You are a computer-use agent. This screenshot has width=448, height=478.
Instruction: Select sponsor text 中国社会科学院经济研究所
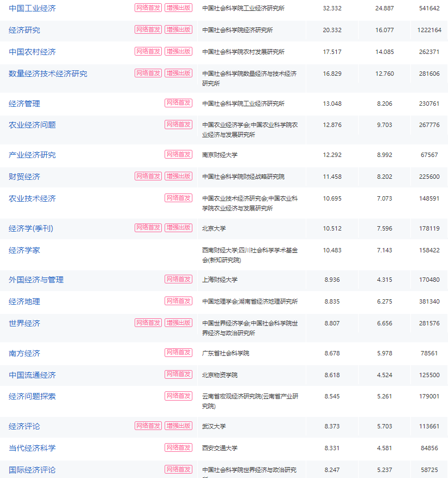(x=238, y=30)
